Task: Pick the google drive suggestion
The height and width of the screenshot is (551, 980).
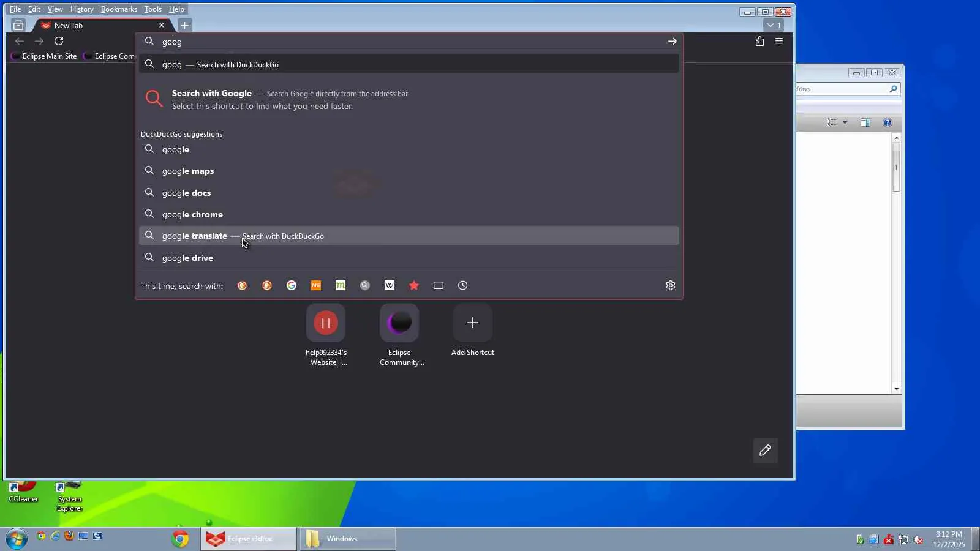Action: coord(409,258)
